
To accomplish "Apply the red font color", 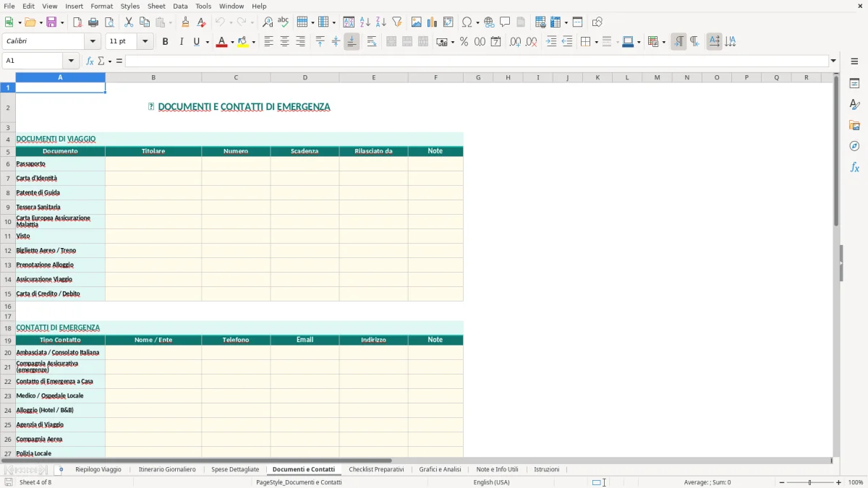I will click(221, 42).
